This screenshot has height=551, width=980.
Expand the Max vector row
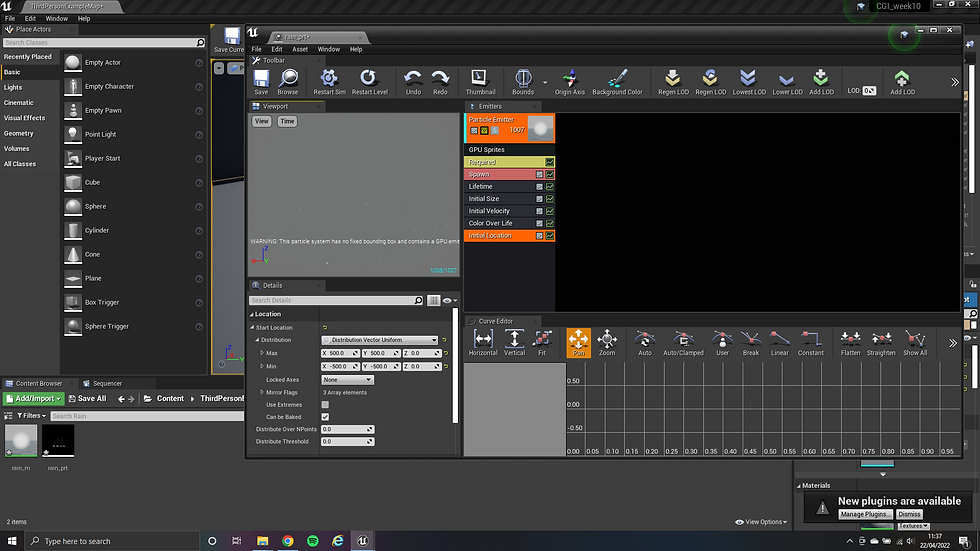point(262,353)
